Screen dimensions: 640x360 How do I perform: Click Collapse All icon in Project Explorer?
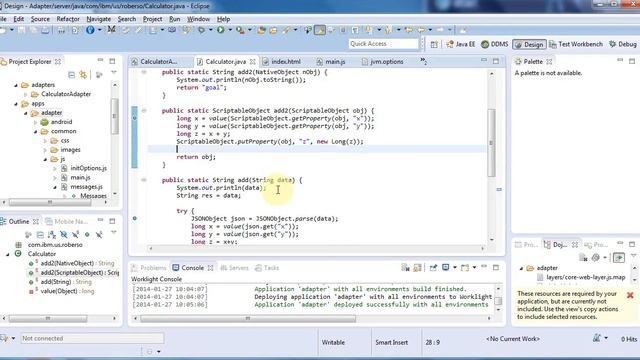point(71,75)
